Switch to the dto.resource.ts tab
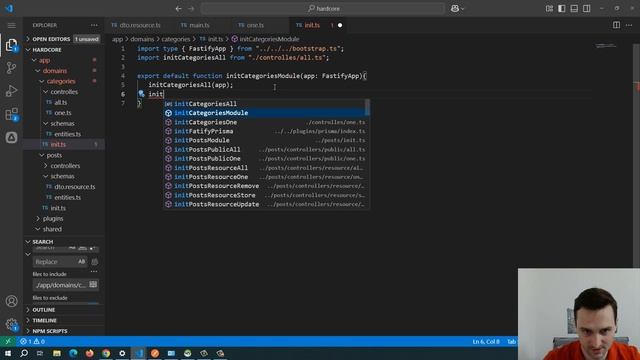640x360 pixels. 139,25
